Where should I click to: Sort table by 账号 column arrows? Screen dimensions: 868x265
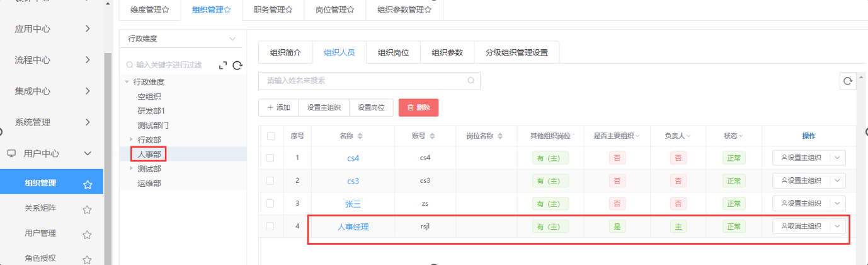pyautogui.click(x=432, y=136)
